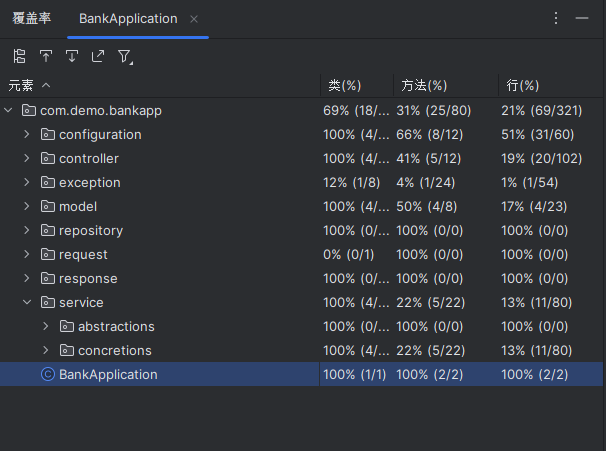606x451 pixels.
Task: Sort by the 元素 column header
Action: 21,85
